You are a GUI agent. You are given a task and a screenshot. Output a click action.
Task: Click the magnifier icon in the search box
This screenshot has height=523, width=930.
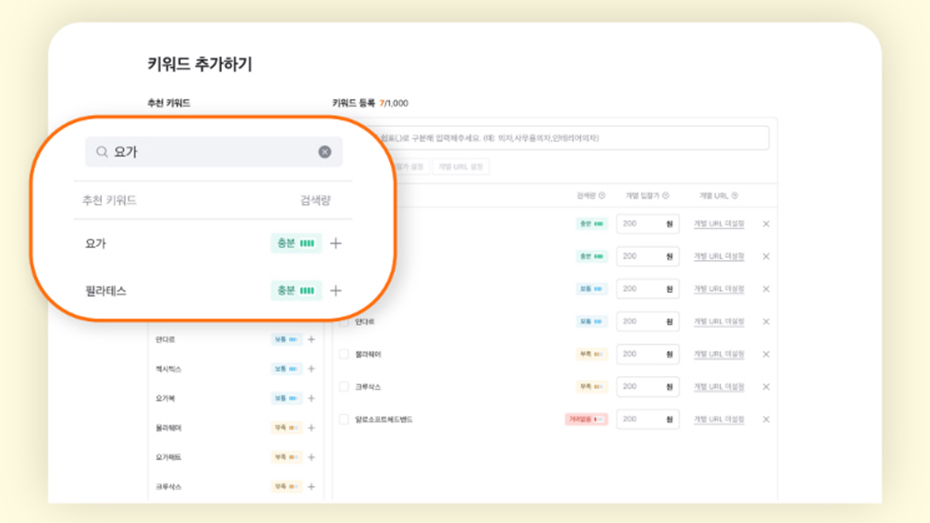point(102,152)
